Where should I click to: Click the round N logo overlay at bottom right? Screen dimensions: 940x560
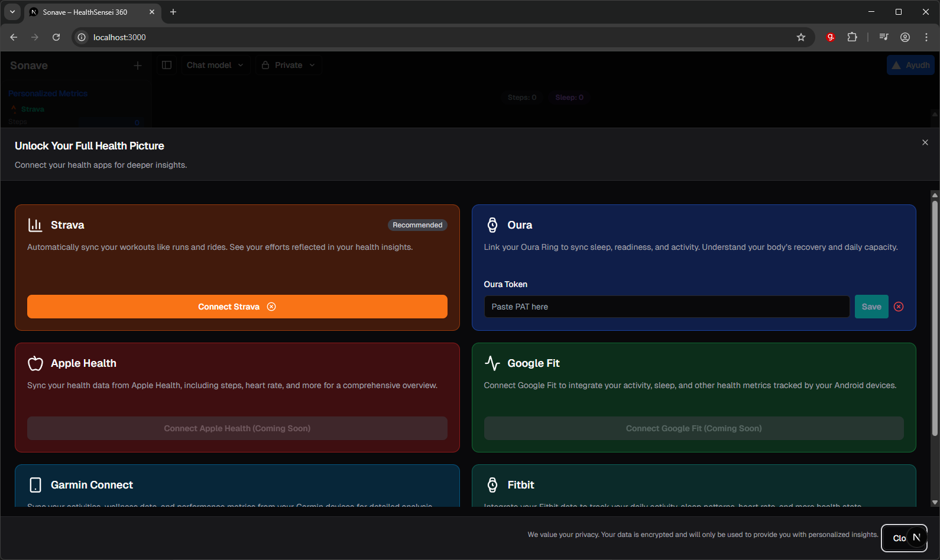tap(916, 538)
